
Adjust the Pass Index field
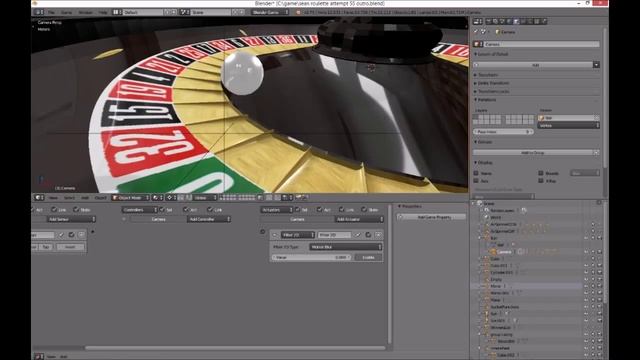503,132
